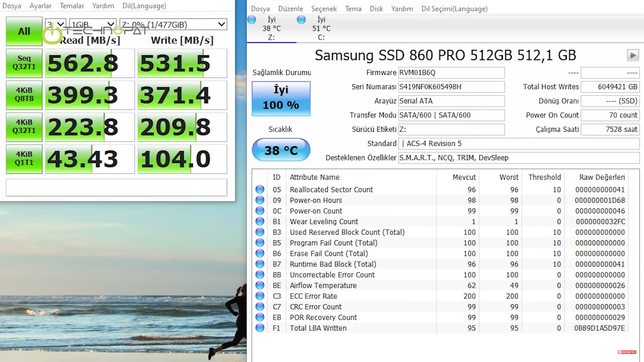Click the Threshold column header
644x362 pixels.
[x=544, y=177]
